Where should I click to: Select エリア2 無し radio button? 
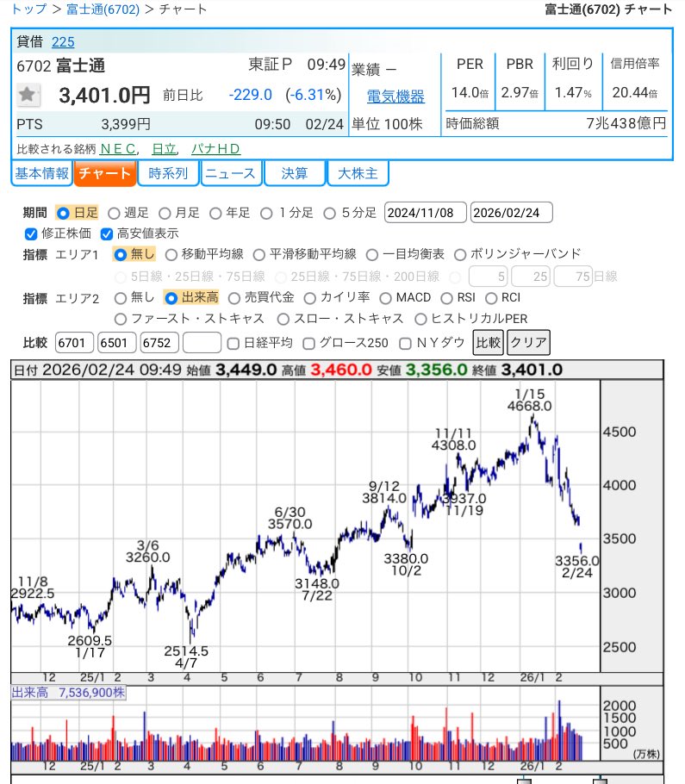(120, 298)
